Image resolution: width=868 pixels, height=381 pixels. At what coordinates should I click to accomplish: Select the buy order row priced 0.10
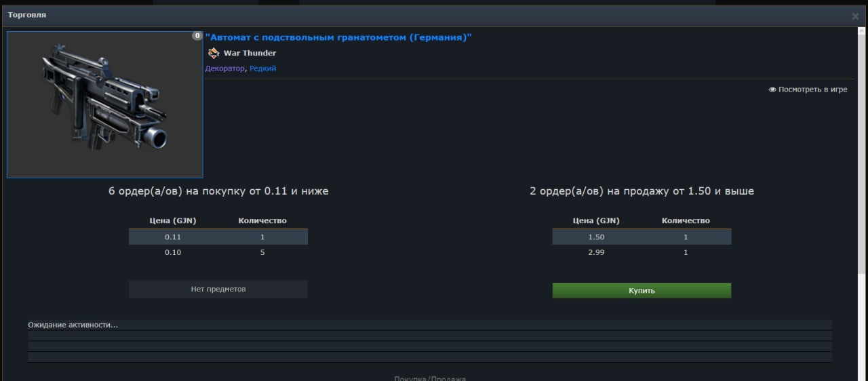pos(218,252)
